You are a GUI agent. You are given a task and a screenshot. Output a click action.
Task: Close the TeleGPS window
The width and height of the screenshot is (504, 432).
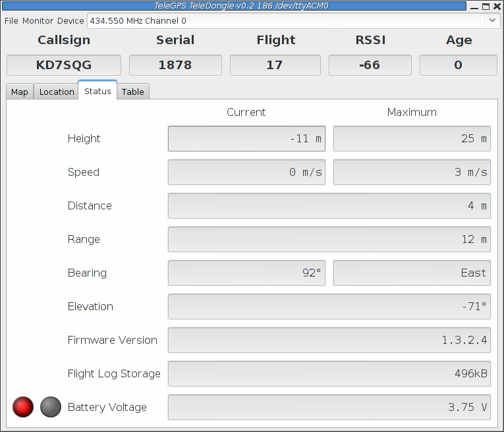(497, 6)
